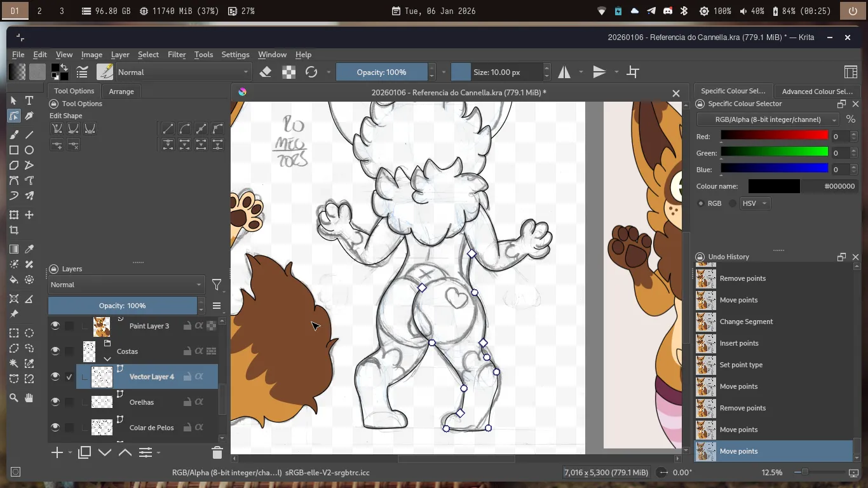Viewport: 868px width, 488px height.
Task: Activate the Move tool
Action: 29,215
